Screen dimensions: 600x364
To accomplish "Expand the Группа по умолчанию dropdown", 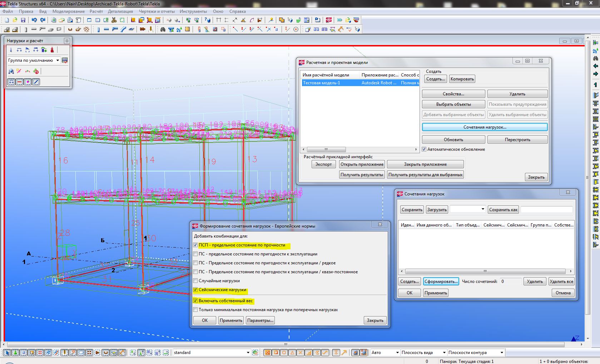I will click(58, 60).
